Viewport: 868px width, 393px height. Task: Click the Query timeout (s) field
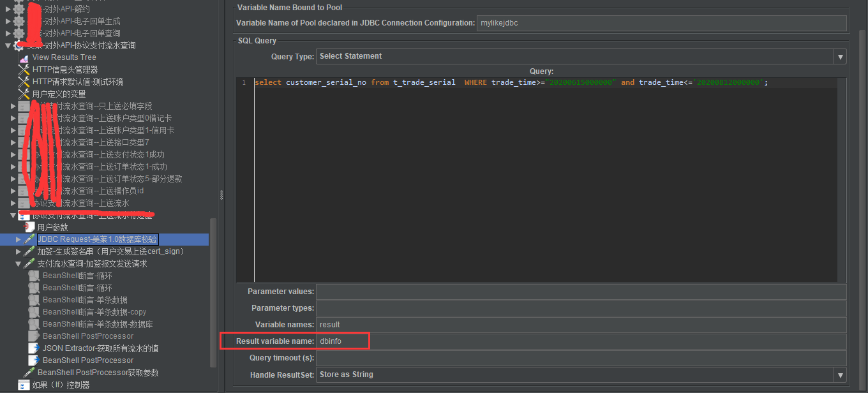point(581,358)
